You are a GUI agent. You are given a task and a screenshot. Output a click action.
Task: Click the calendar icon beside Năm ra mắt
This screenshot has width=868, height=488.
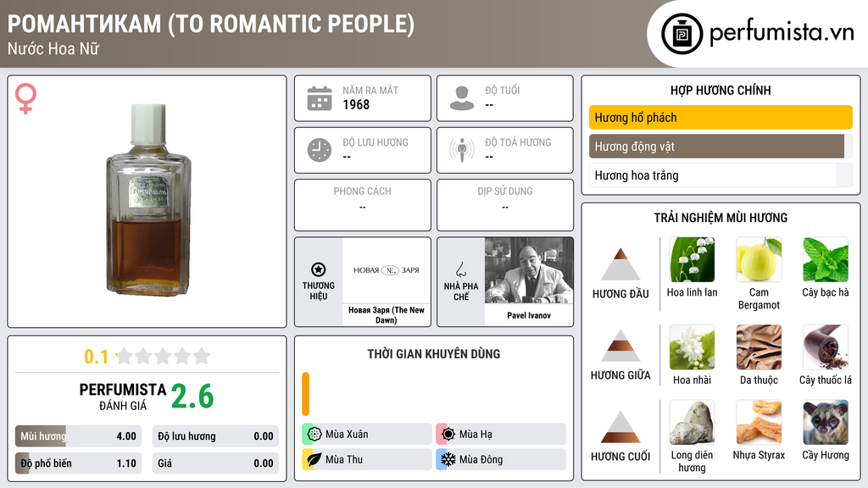(x=320, y=98)
